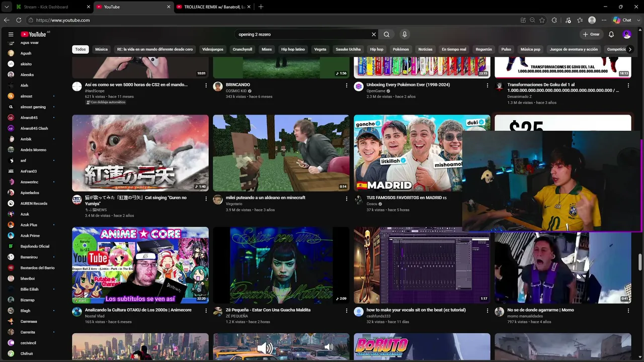Viewport: 644px width, 362px height.
Task: Filter by the Reguetón chip
Action: [484, 49]
